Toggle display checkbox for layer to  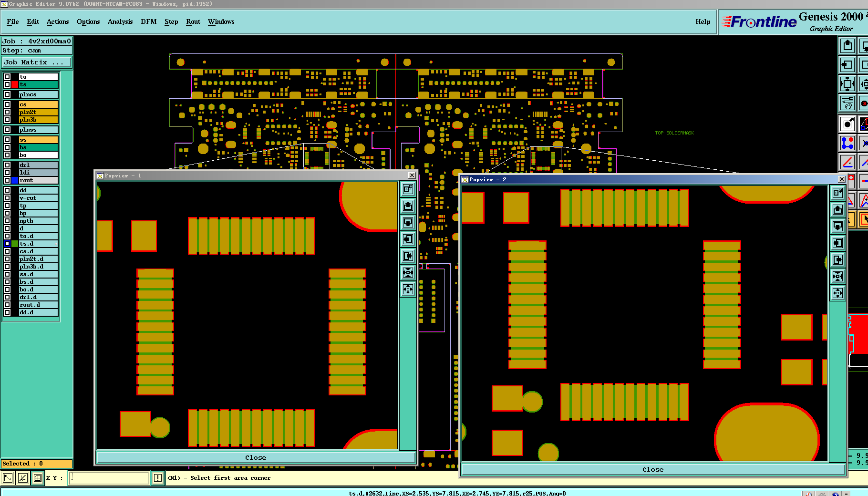click(x=7, y=77)
